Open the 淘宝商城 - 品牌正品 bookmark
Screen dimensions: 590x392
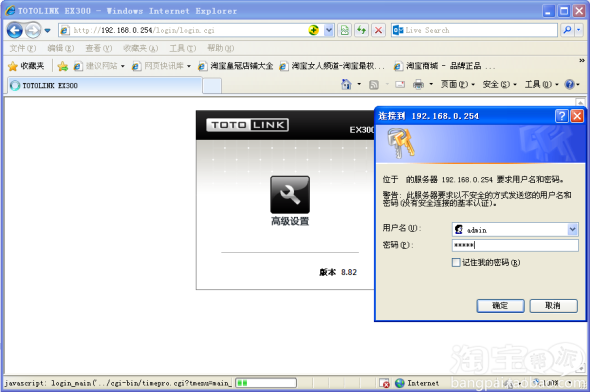click(444, 66)
